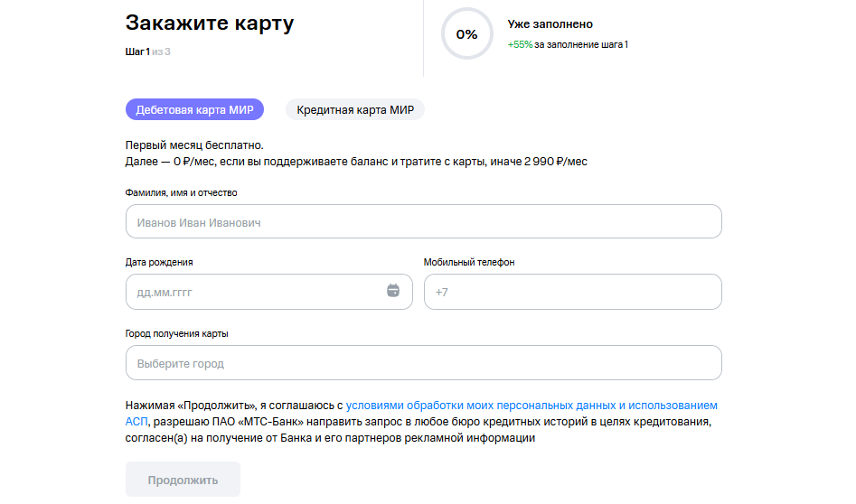
Task: Click the Дата рождения label
Action: click(159, 263)
